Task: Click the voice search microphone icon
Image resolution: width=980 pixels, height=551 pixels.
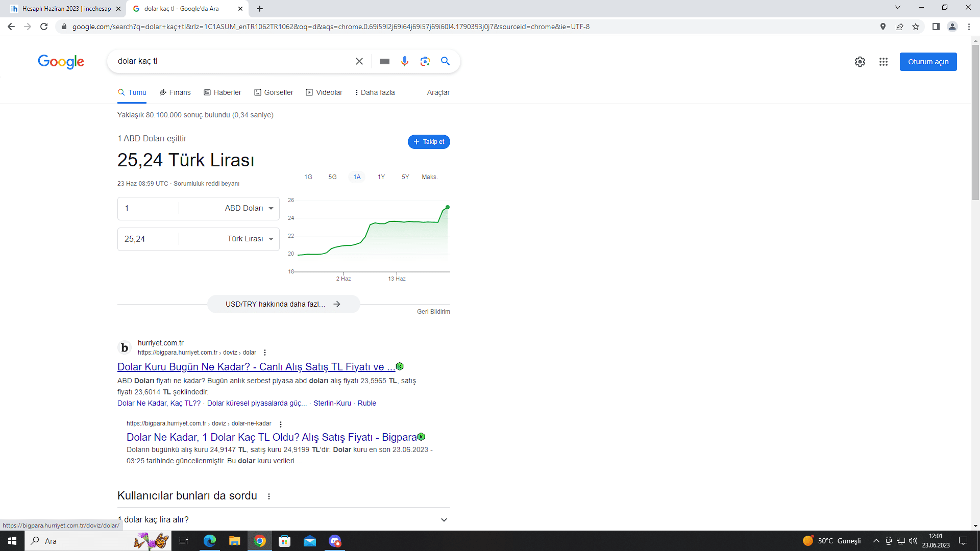Action: 404,61
